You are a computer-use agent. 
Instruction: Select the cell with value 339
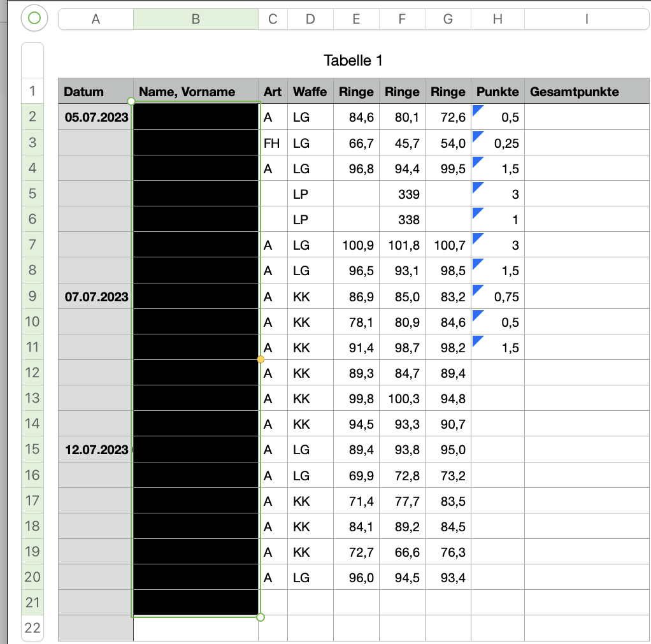(x=402, y=194)
